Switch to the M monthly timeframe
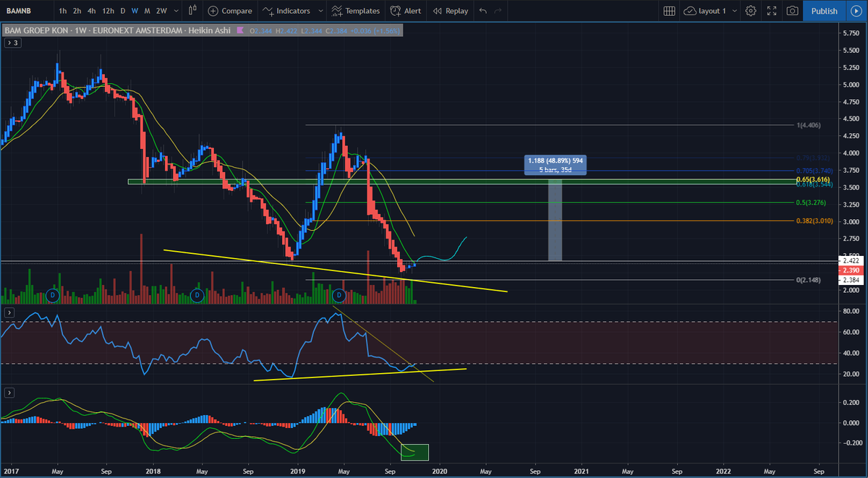Viewport: 868px width, 478px height. (147, 11)
